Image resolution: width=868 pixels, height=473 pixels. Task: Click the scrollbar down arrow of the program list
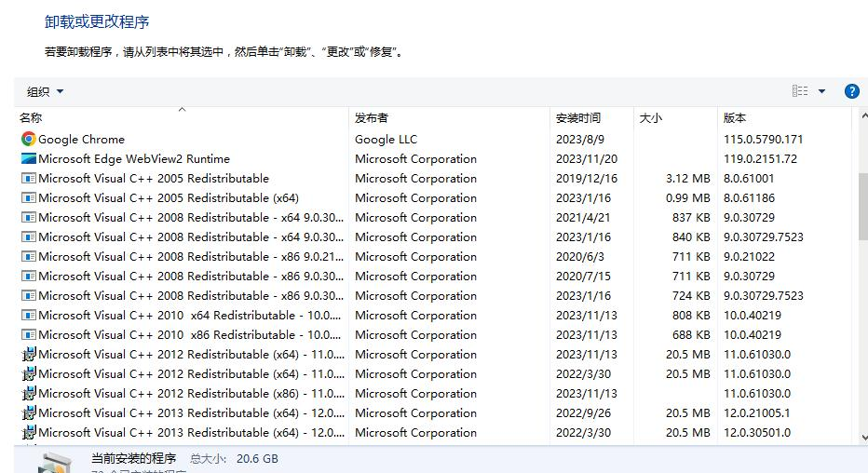863,439
